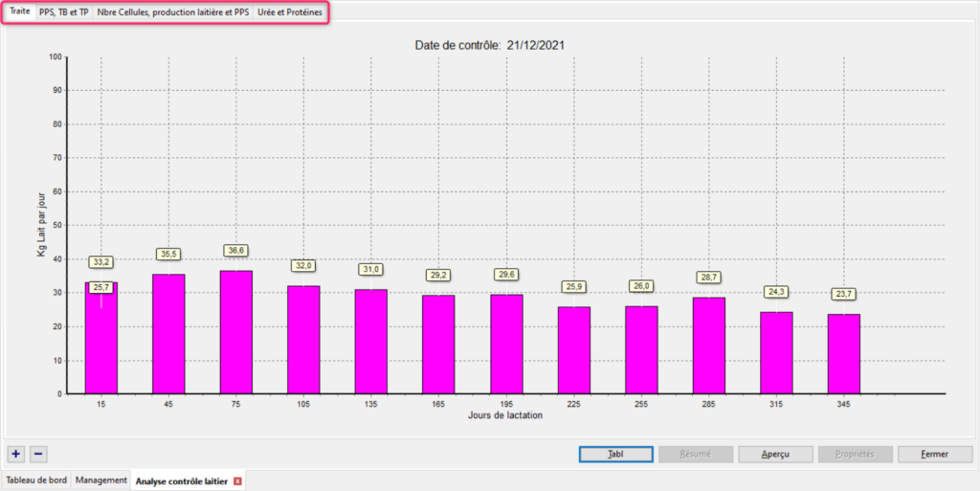The image size is (980, 491).
Task: Open the Tableau de bord tab
Action: coord(36,480)
